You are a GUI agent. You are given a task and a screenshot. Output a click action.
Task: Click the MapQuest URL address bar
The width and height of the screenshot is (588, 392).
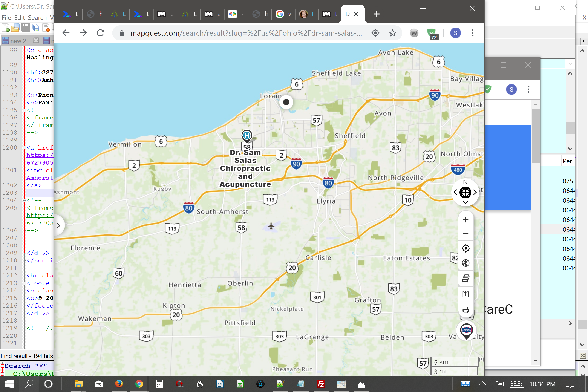(x=246, y=33)
